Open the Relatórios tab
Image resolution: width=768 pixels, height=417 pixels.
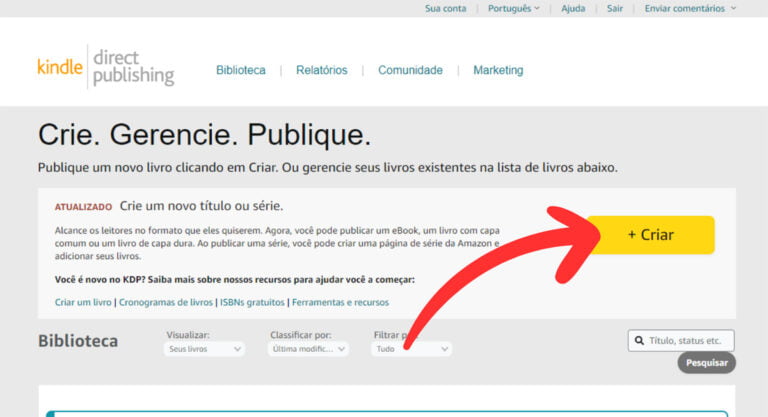(322, 70)
